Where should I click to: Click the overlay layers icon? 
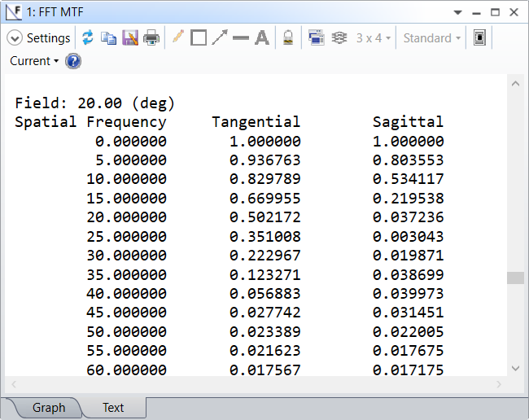(x=339, y=37)
